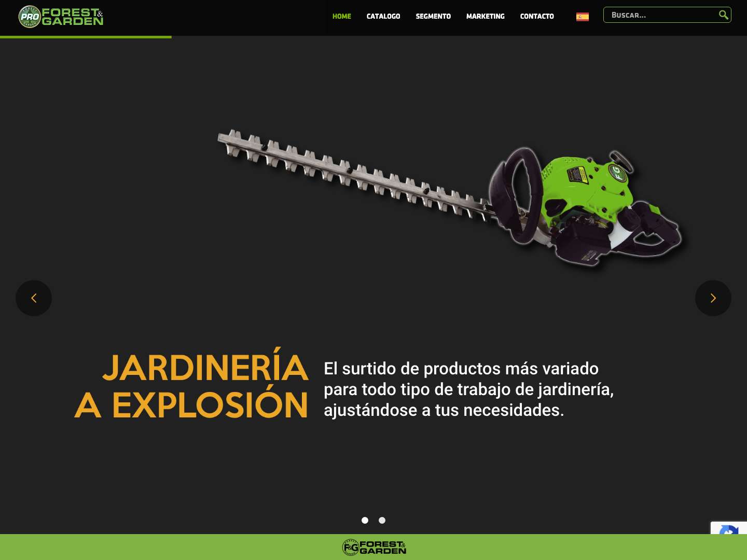Select the second carousel dot indicator

[x=382, y=520]
